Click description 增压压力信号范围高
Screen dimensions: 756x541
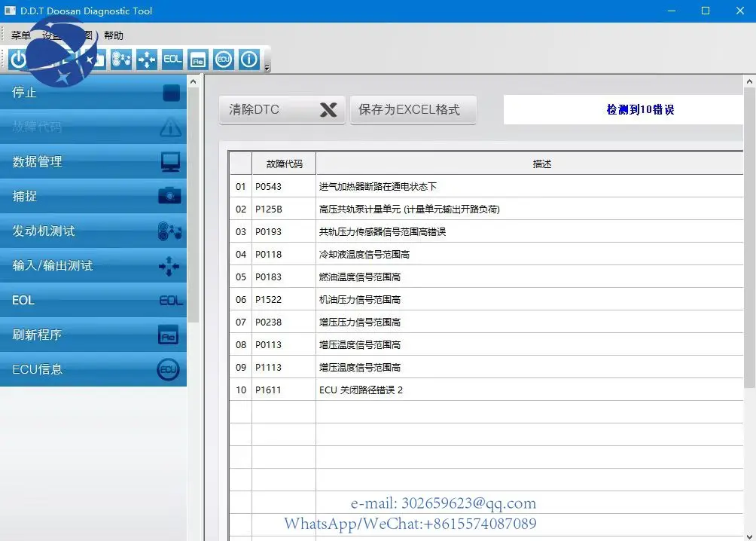(x=360, y=322)
